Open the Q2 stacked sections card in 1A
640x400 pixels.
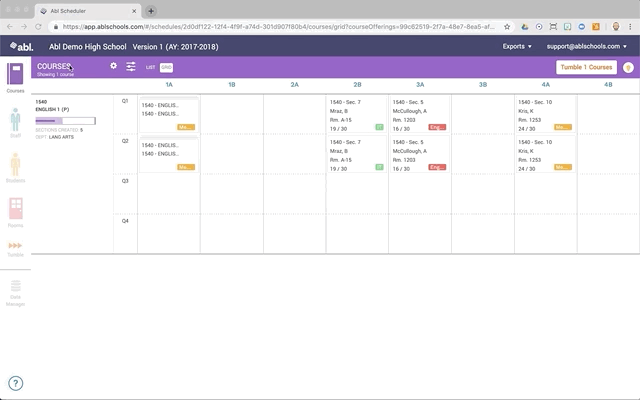[x=169, y=155]
